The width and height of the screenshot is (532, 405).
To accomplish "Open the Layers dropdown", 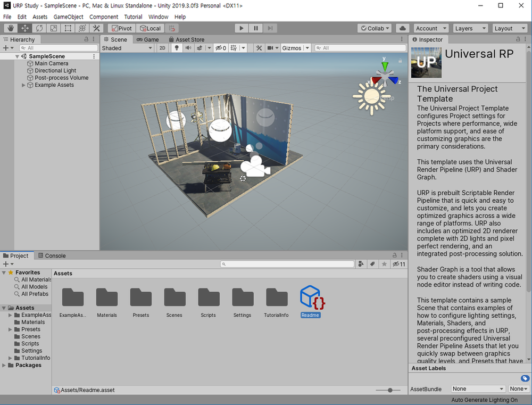I will pyautogui.click(x=470, y=28).
